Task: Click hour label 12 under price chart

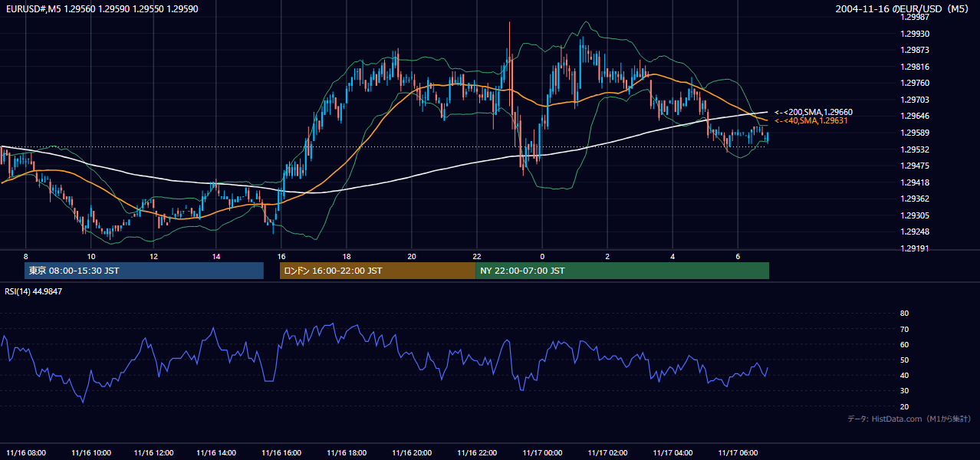Action: (153, 256)
